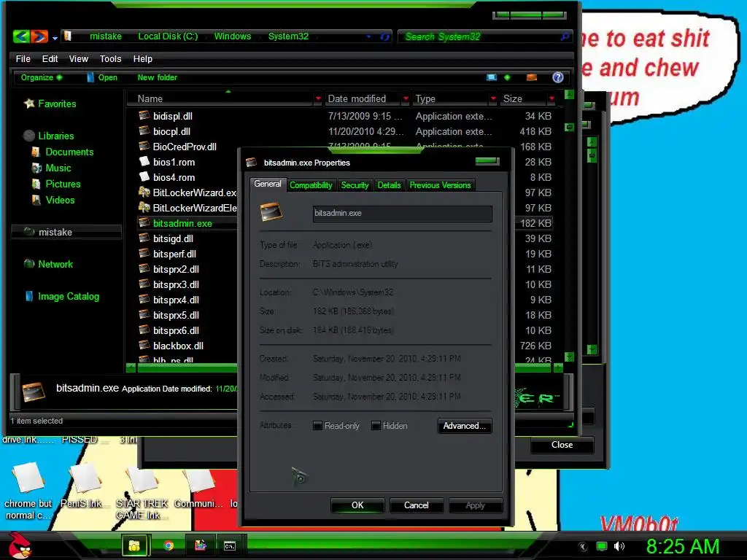Open Name column filter dropdown

point(318,98)
